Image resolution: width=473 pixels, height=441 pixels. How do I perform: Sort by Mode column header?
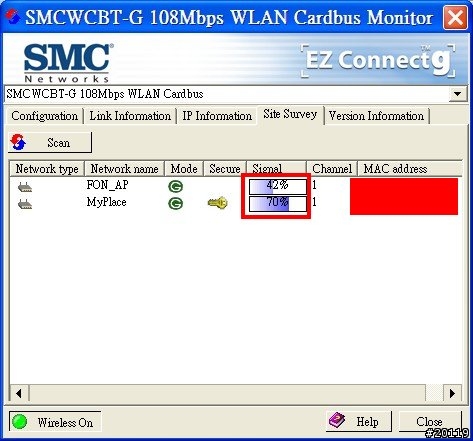point(184,169)
